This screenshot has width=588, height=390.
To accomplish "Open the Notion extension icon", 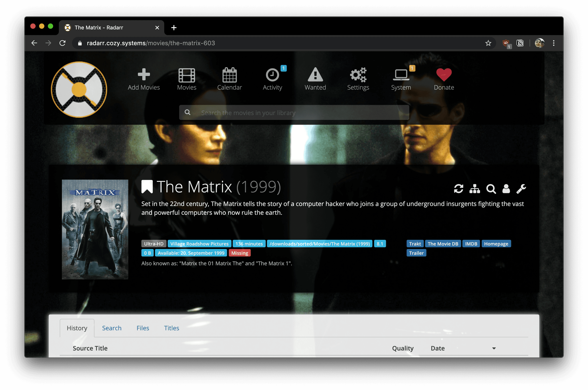I will (x=520, y=43).
